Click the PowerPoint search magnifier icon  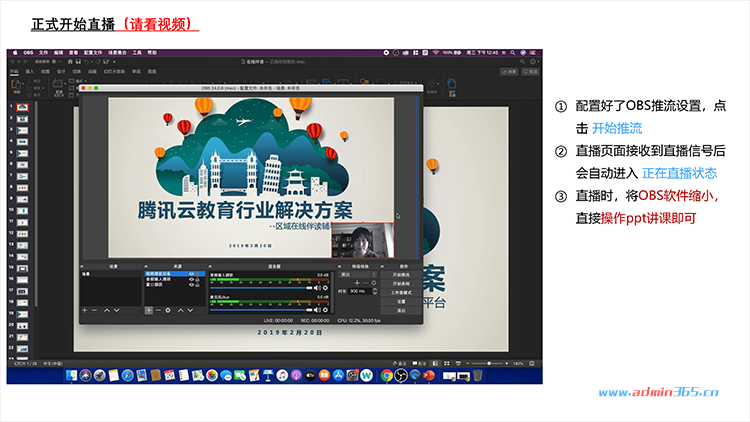coord(522,62)
